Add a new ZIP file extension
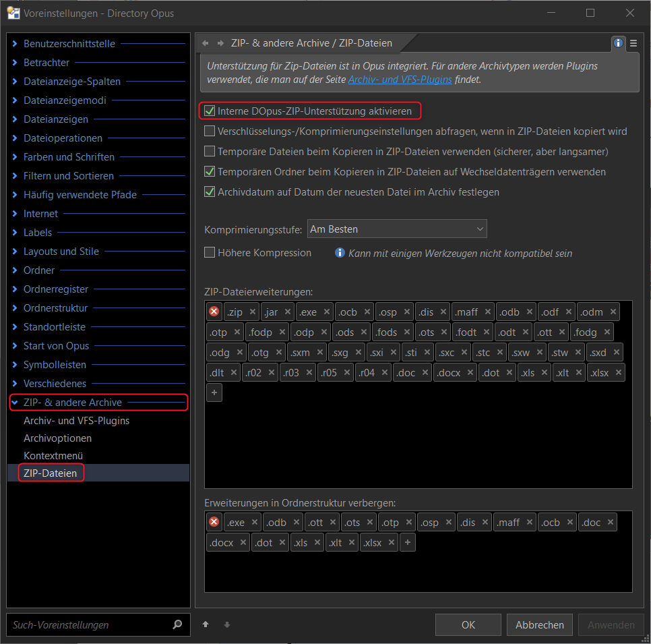Image resolution: width=651 pixels, height=644 pixels. tap(214, 392)
